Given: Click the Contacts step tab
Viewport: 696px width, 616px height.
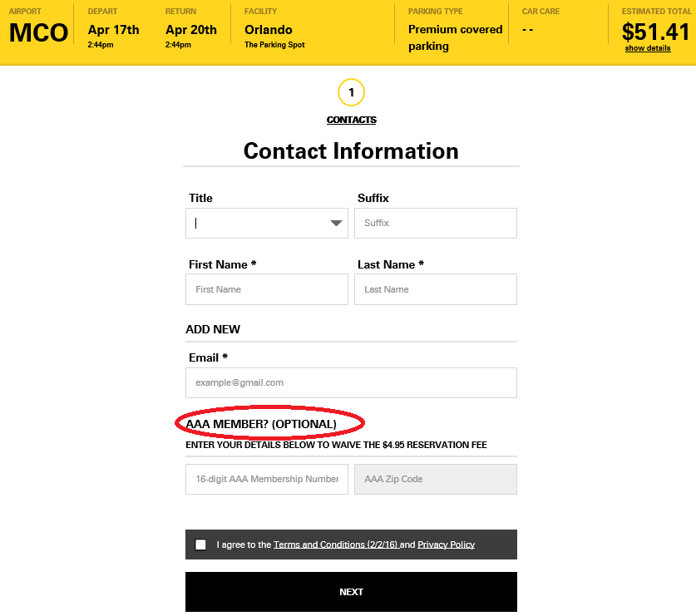Looking at the screenshot, I should [x=351, y=120].
